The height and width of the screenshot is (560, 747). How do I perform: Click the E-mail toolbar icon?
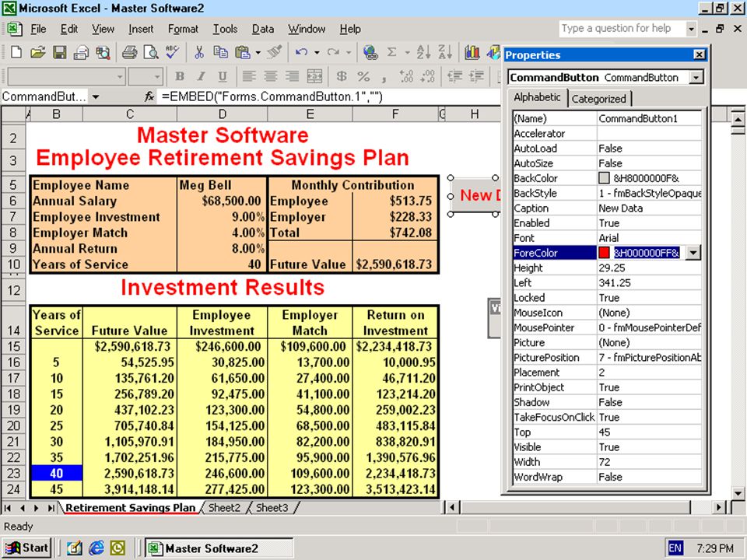point(81,52)
